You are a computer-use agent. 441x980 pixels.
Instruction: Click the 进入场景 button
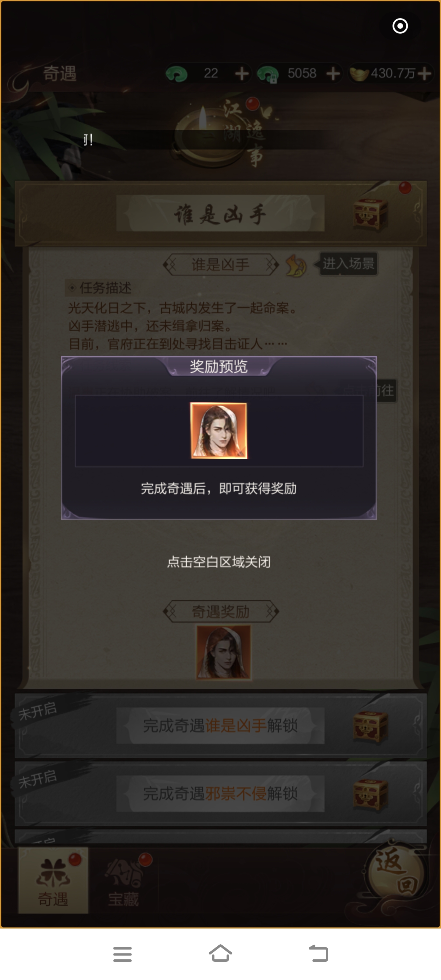348,264
